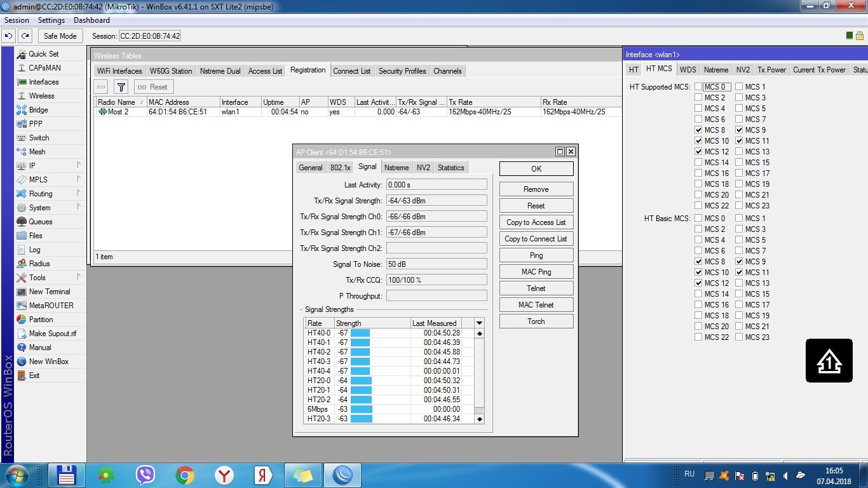Open Queues in the sidebar menu

pos(40,222)
